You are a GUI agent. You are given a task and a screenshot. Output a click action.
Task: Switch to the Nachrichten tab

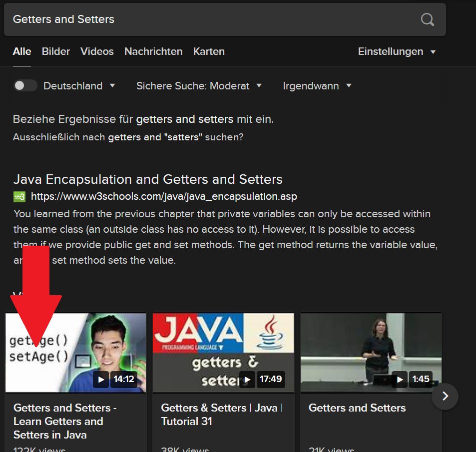pos(153,51)
